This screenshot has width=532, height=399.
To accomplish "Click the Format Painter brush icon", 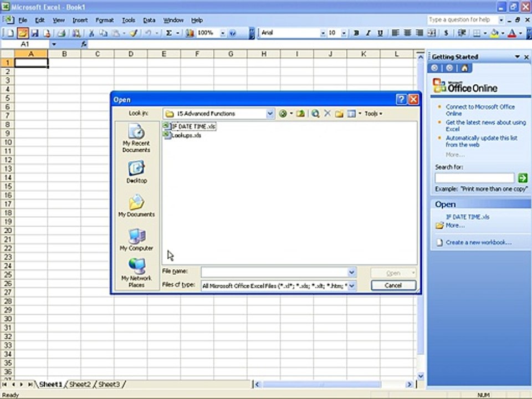I will point(134,33).
